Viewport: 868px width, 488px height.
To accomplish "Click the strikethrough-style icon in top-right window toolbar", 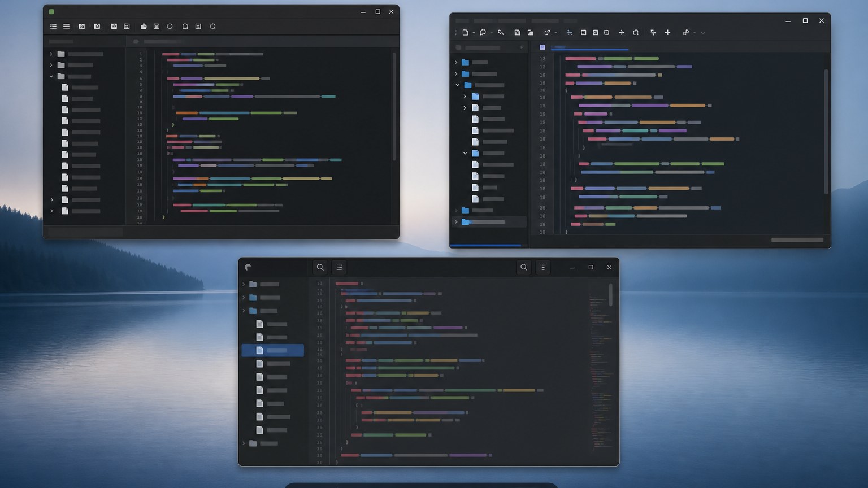I will pyautogui.click(x=569, y=33).
